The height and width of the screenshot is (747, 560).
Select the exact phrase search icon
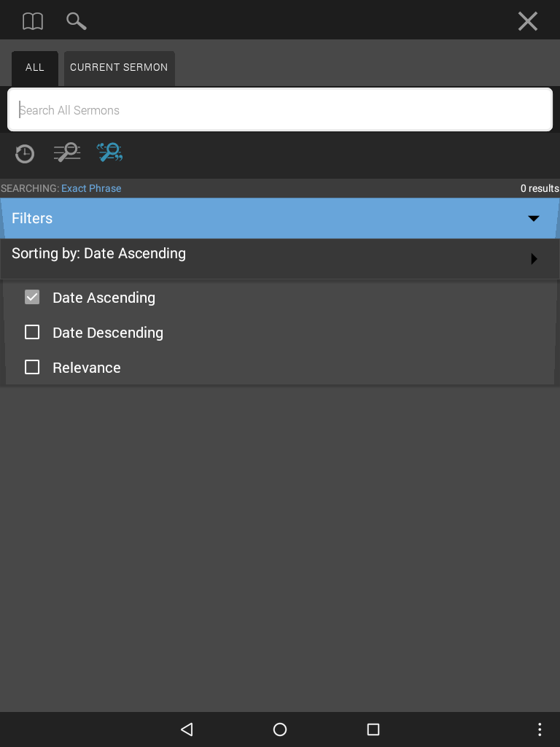tap(110, 152)
